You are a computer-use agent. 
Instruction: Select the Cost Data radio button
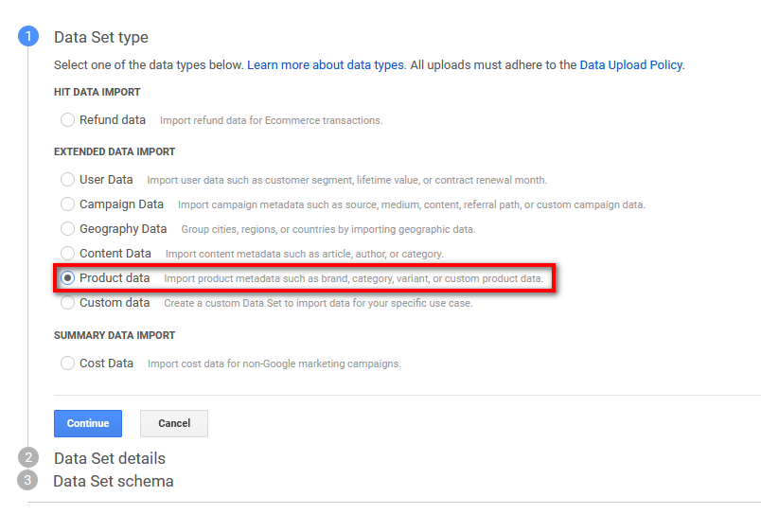click(x=67, y=363)
